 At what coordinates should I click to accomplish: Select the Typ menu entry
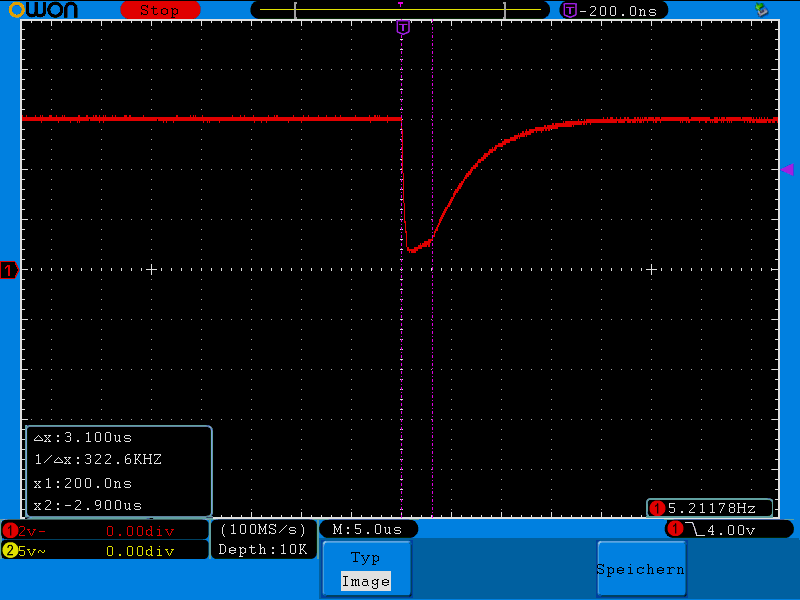click(366, 556)
